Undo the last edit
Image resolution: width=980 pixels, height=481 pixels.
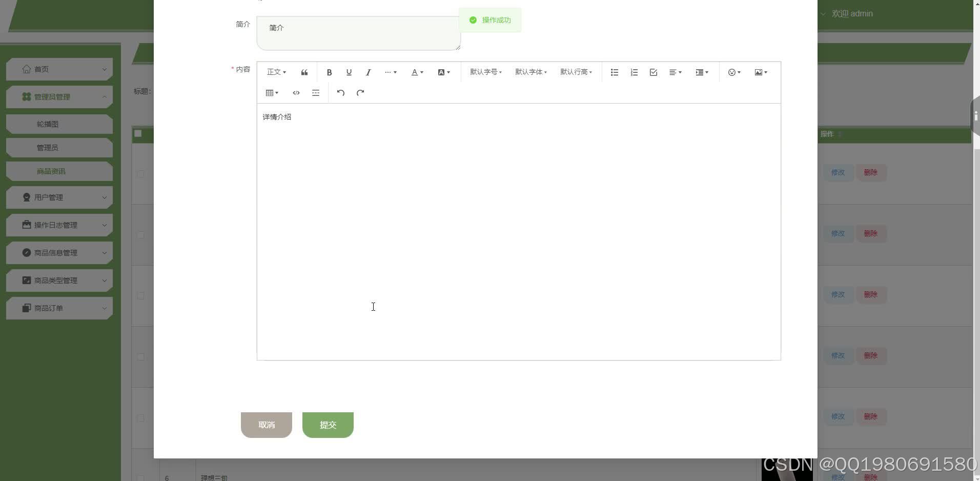pyautogui.click(x=340, y=93)
